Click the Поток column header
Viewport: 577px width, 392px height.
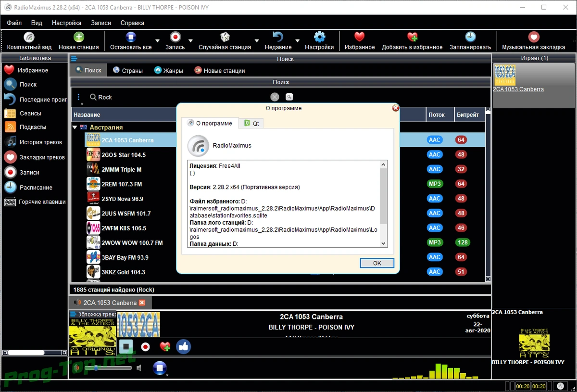point(439,115)
